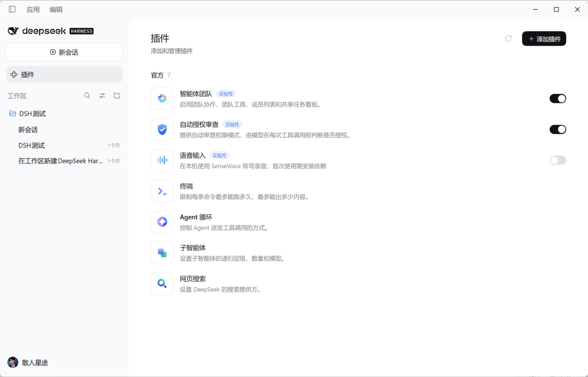Click the DeepSeek whale logo
This screenshot has width=588, height=377.
[13, 30]
